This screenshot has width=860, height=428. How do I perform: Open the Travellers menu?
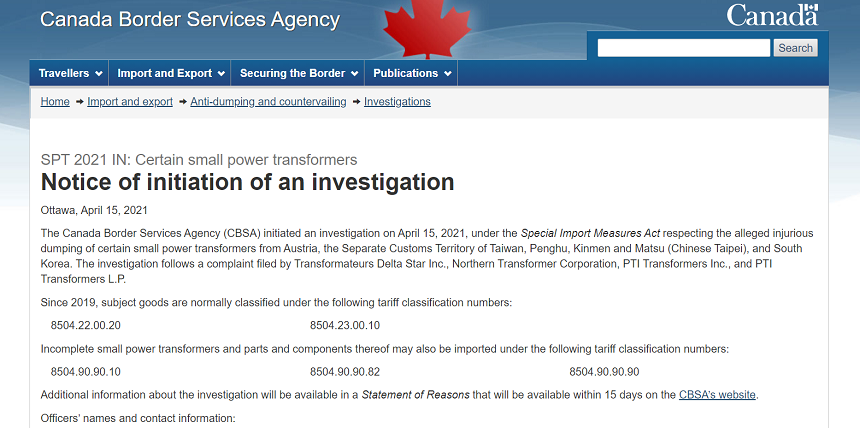click(x=70, y=73)
